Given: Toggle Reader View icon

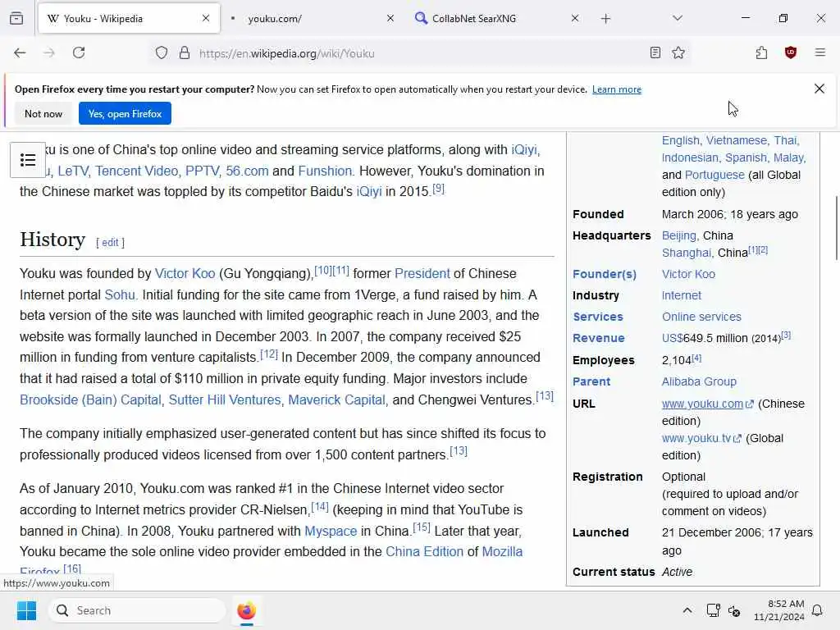Looking at the screenshot, I should (x=655, y=52).
